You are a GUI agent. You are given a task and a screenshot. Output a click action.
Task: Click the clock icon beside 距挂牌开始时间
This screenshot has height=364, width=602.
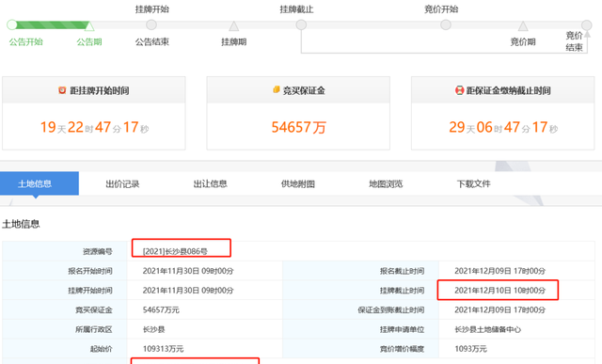click(x=62, y=90)
